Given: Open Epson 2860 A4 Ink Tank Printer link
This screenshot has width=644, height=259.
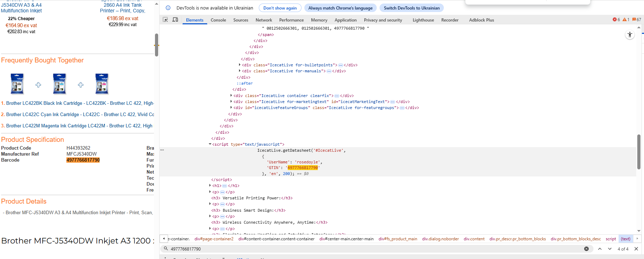Looking at the screenshot, I should coord(123,8).
